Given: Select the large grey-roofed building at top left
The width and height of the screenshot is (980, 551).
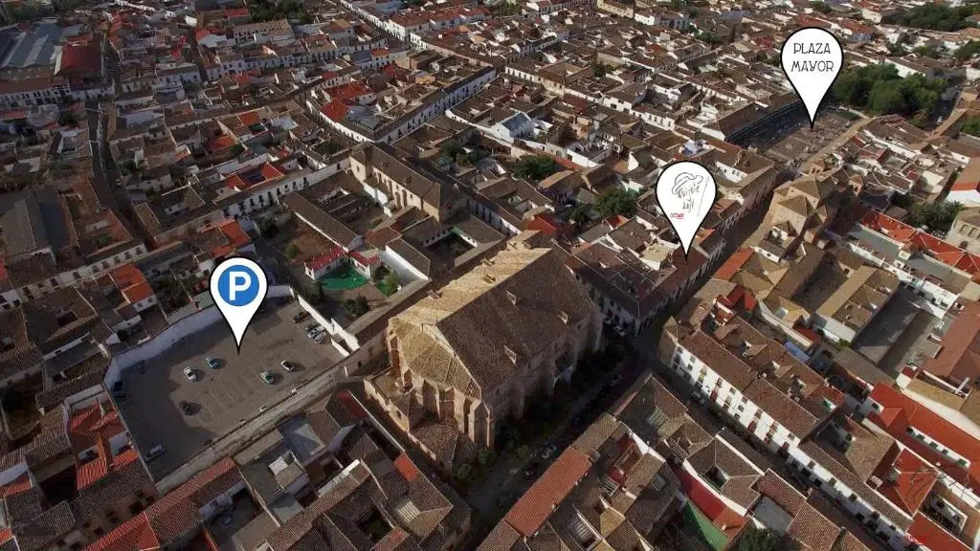Looking at the screenshot, I should [x=29, y=50].
